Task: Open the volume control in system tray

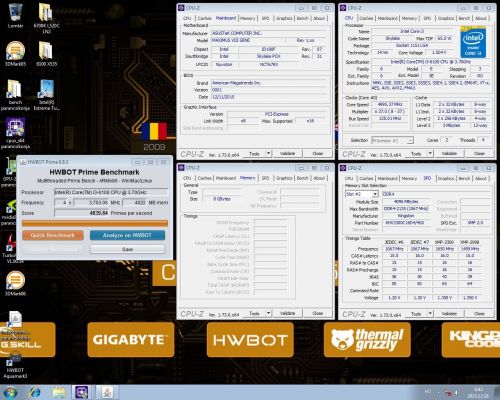Action: [x=456, y=392]
